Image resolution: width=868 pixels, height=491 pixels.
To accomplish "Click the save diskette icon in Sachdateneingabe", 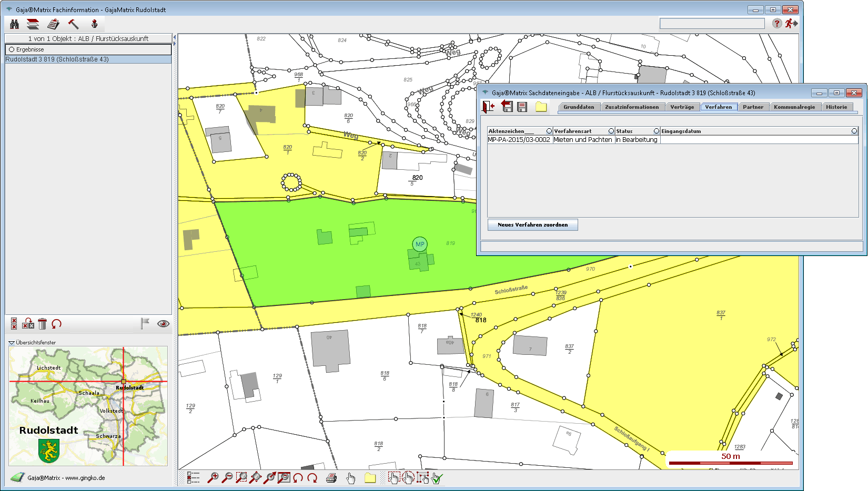I will pyautogui.click(x=522, y=107).
